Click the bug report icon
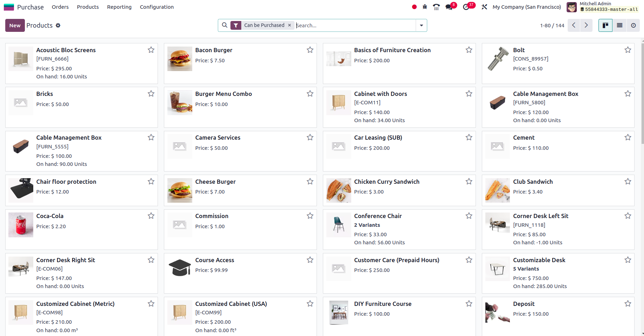 [424, 7]
